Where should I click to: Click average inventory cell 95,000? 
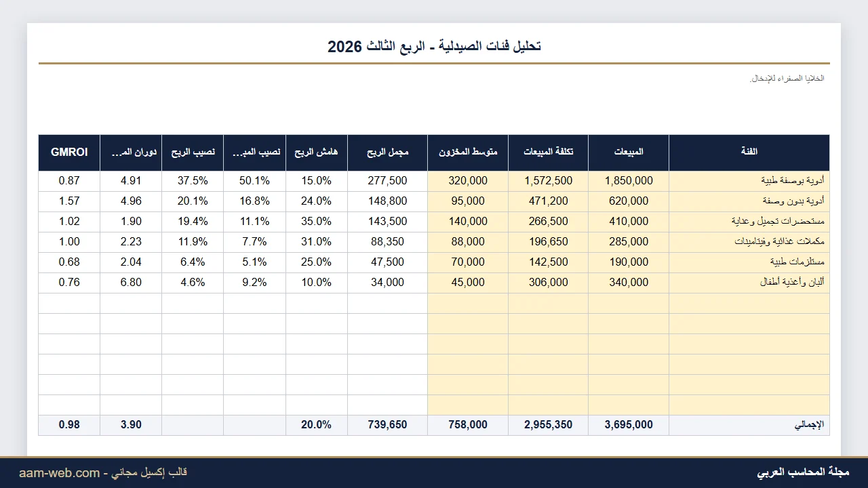pyautogui.click(x=468, y=201)
